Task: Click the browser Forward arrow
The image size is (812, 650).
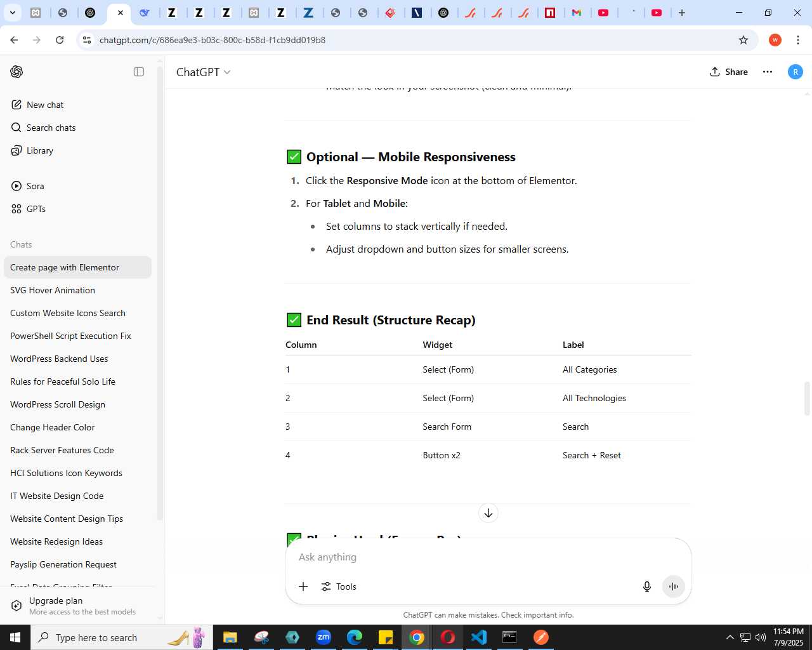Action: (x=37, y=40)
